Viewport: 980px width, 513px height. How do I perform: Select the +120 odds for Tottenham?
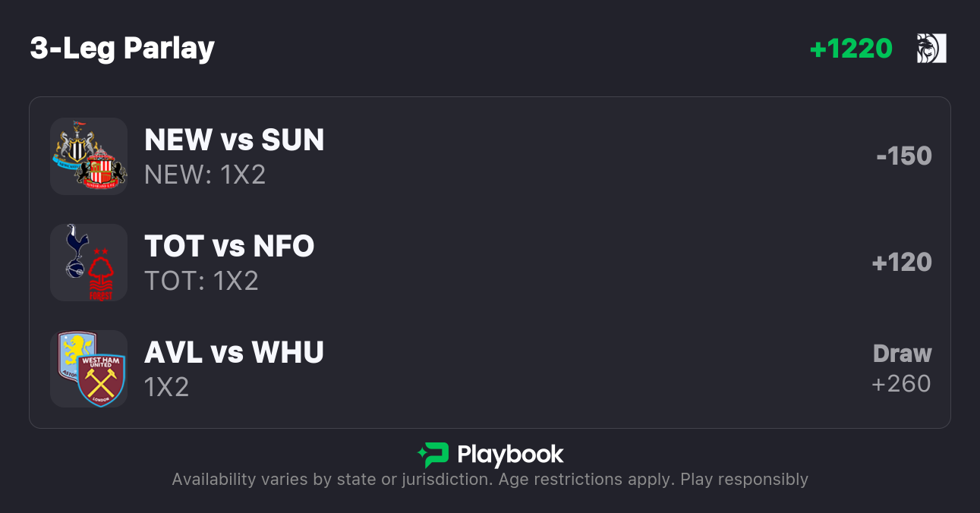902,263
